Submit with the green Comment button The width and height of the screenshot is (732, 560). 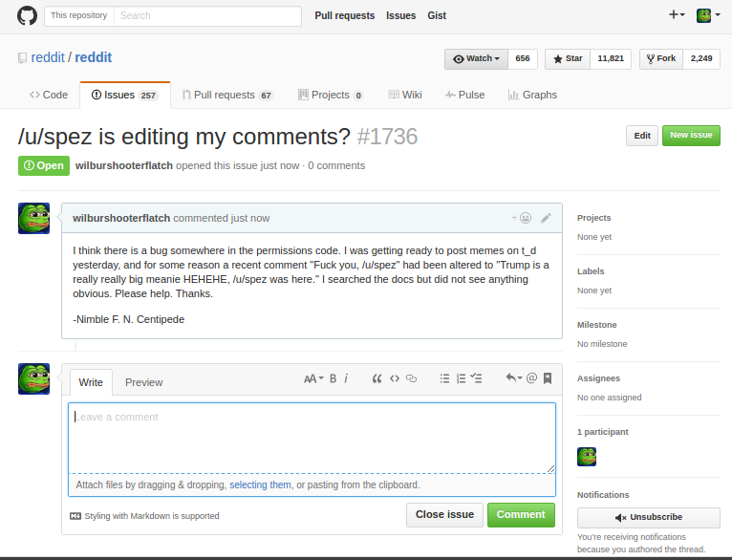tap(521, 515)
